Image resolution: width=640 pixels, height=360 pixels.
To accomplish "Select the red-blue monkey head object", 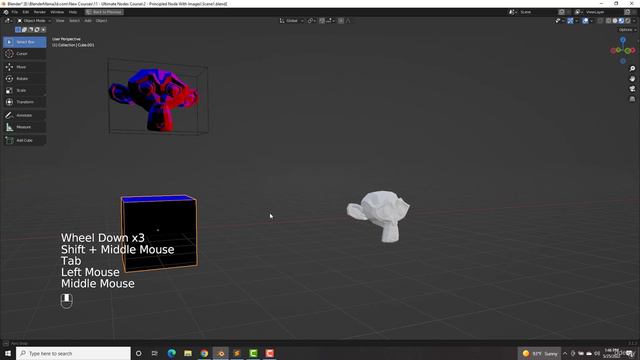I will point(154,100).
